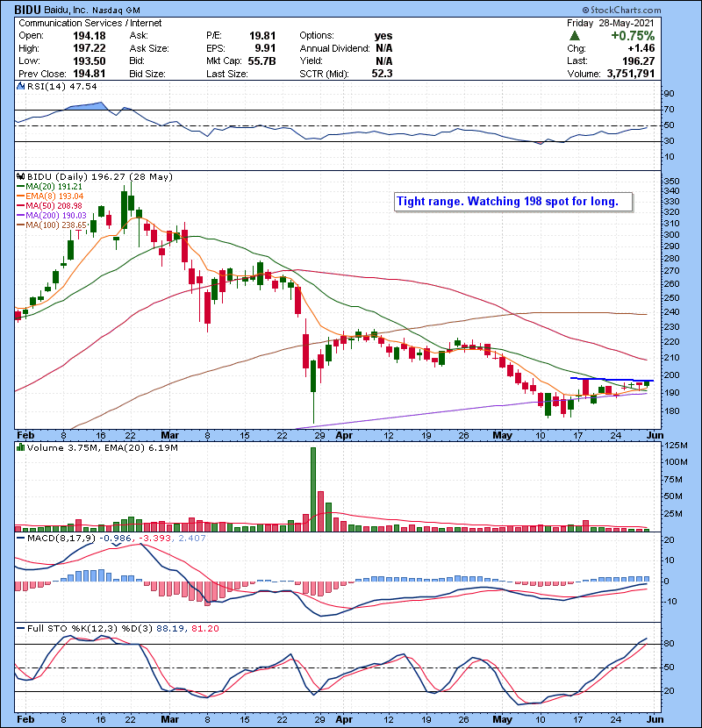Select the MA(200) 190.03 legend entry
702x728 pixels.
point(52,216)
